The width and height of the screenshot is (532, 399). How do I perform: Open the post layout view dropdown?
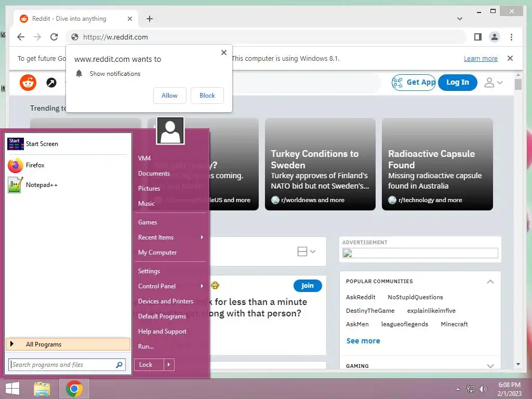click(307, 251)
